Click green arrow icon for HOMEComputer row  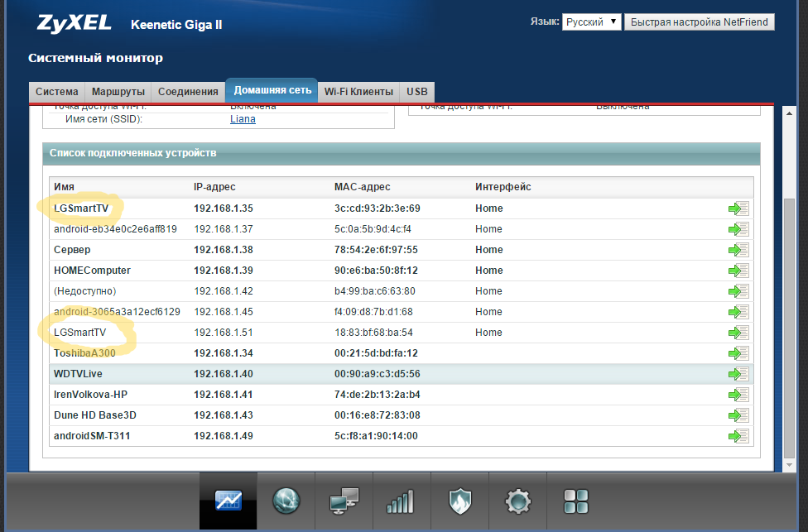(x=738, y=271)
